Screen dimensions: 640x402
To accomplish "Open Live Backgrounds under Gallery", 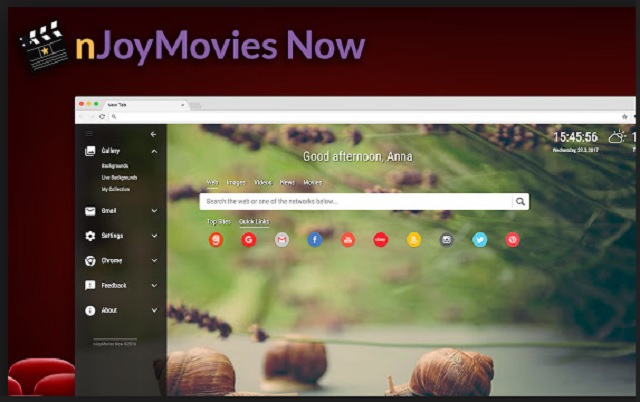I will (x=119, y=178).
